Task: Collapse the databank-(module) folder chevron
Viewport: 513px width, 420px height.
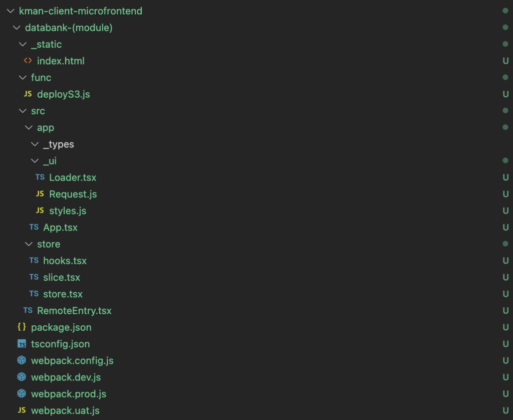Action: click(16, 28)
